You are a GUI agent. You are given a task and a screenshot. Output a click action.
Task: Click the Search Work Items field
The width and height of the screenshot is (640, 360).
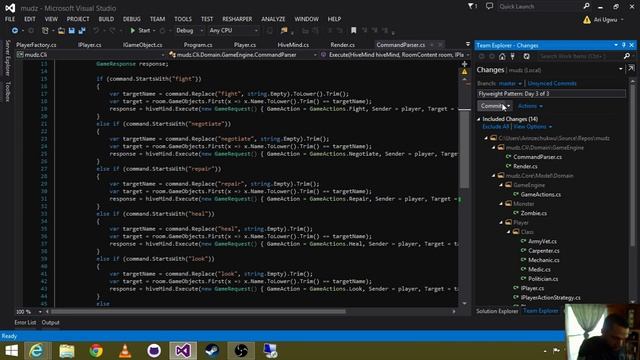(580, 56)
